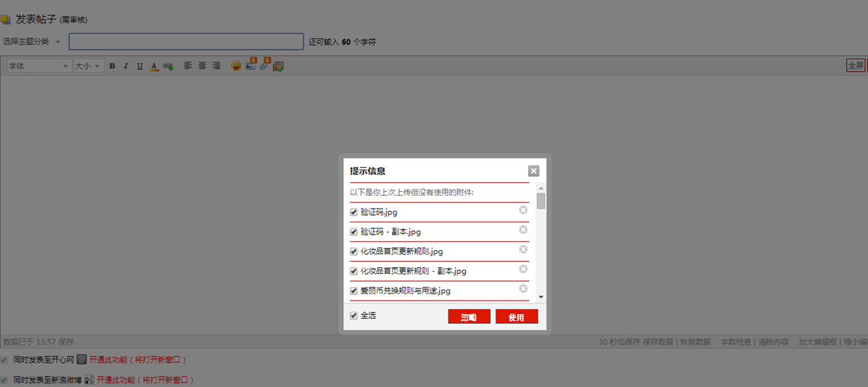The height and width of the screenshot is (387, 868).
Task: Remove 化妆品首页更新规则 - 副本.jpg via X icon
Action: [x=523, y=269]
